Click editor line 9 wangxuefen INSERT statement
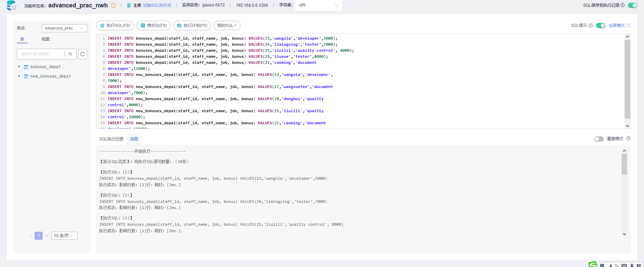Viewport: 644px width, 267px height. point(220,87)
